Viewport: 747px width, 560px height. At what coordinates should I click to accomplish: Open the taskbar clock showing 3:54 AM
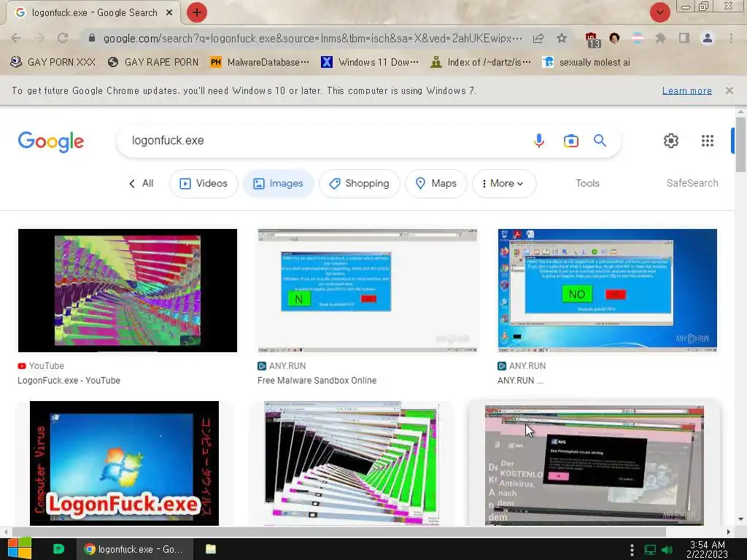[x=708, y=549]
